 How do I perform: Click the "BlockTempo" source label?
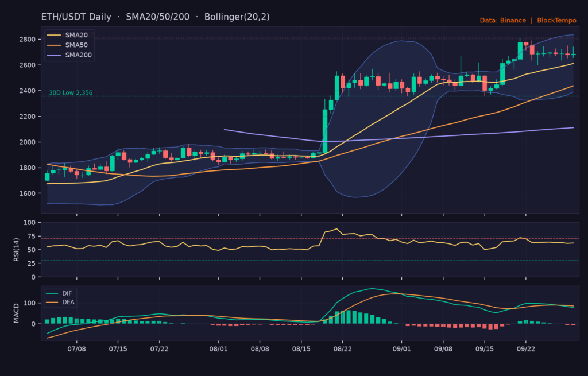556,20
